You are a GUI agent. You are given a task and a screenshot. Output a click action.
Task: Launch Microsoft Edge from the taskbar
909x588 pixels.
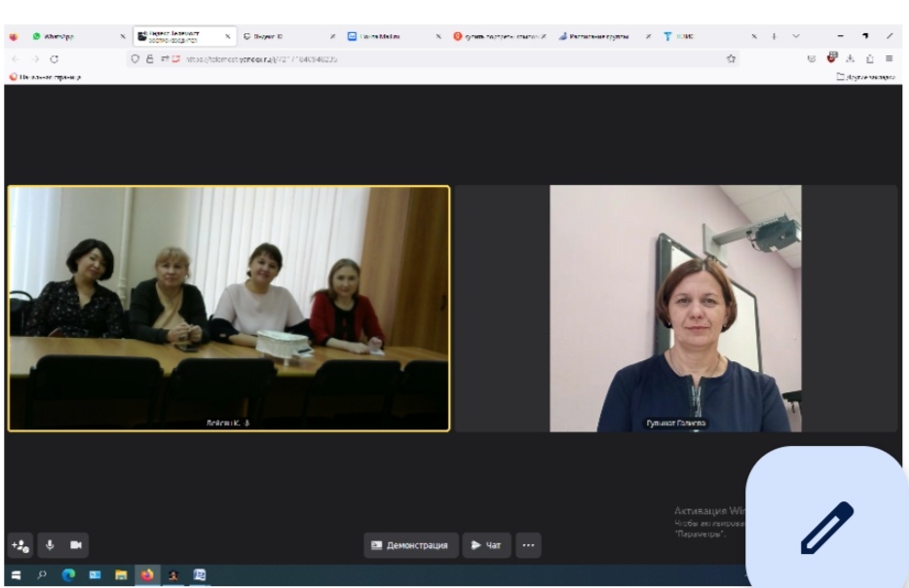pos(68,574)
